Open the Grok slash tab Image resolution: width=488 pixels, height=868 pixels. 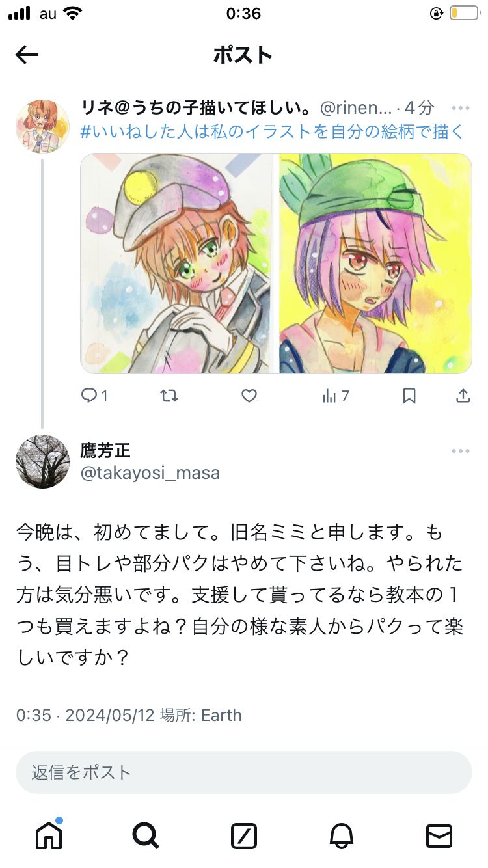(244, 835)
